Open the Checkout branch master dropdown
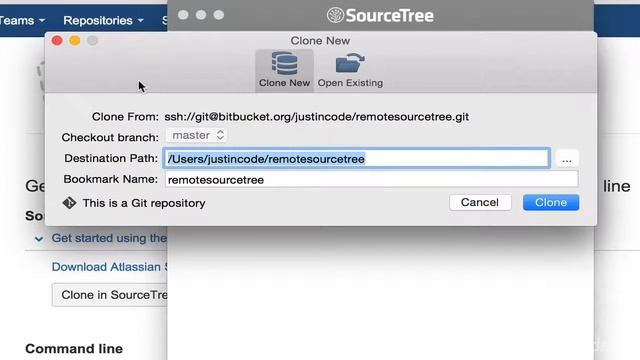This screenshot has height=360, width=640. [x=197, y=136]
